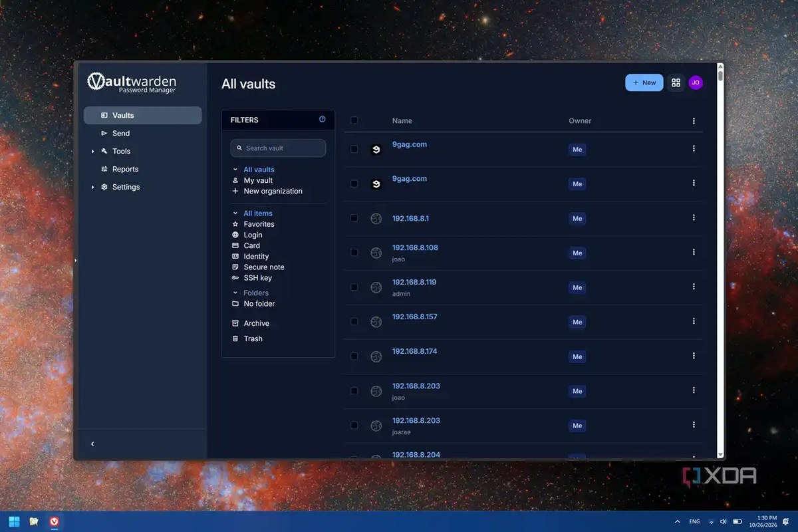Check the box for 192.168.8.157
The height and width of the screenshot is (532, 798).
click(354, 322)
